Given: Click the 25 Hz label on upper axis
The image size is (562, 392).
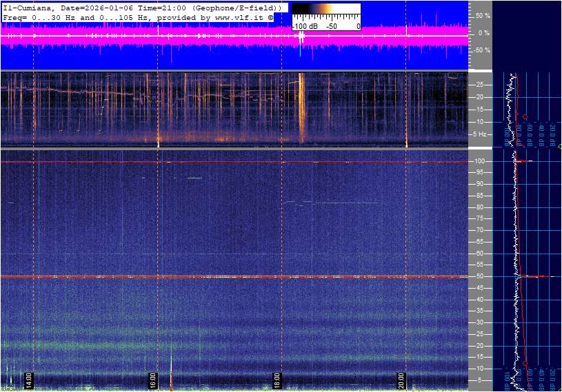Looking at the screenshot, I should pyautogui.click(x=481, y=85).
